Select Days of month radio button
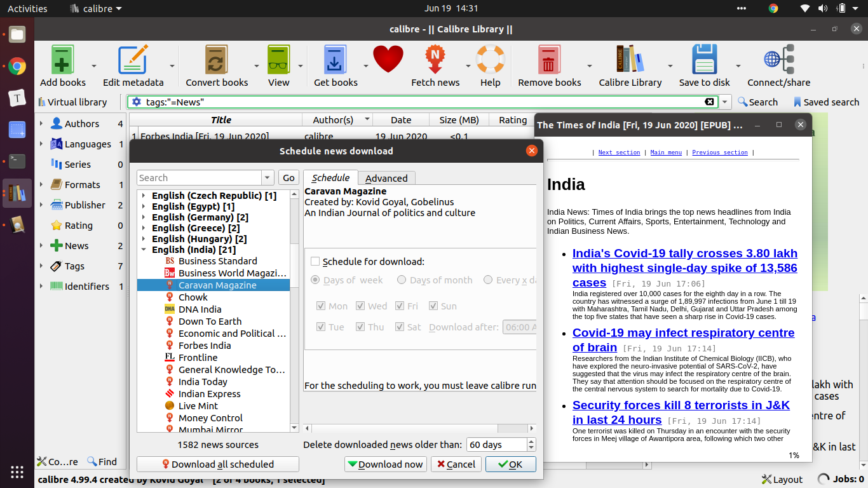This screenshot has width=868, height=488. (402, 280)
